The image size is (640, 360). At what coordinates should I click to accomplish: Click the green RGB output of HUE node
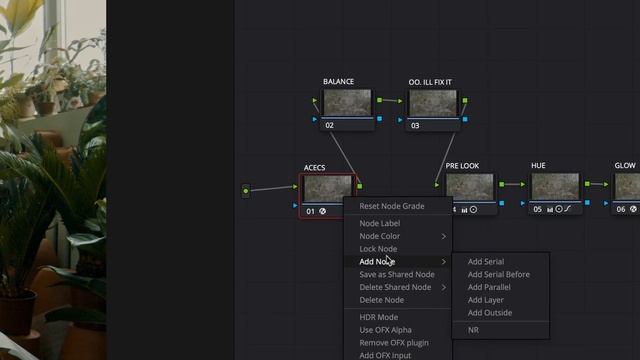pos(587,184)
